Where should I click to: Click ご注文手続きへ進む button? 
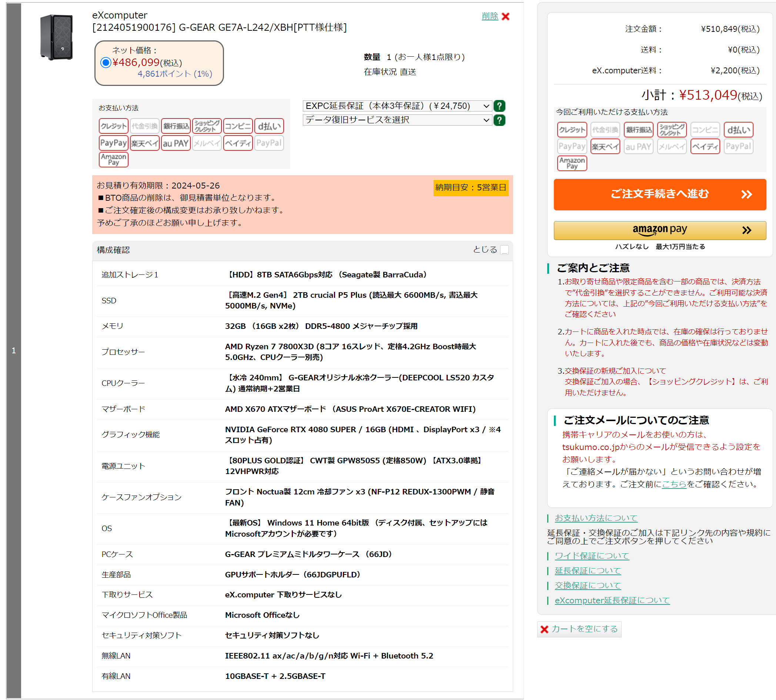point(660,194)
